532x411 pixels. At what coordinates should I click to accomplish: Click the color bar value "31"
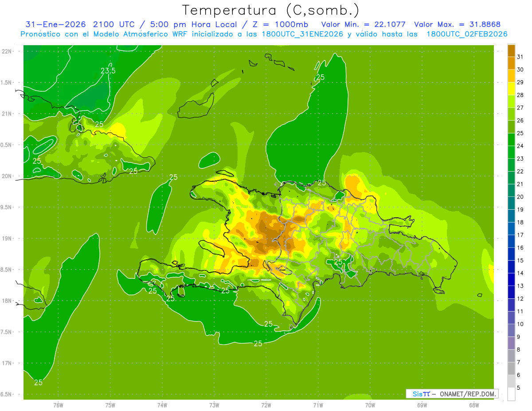[x=520, y=57]
